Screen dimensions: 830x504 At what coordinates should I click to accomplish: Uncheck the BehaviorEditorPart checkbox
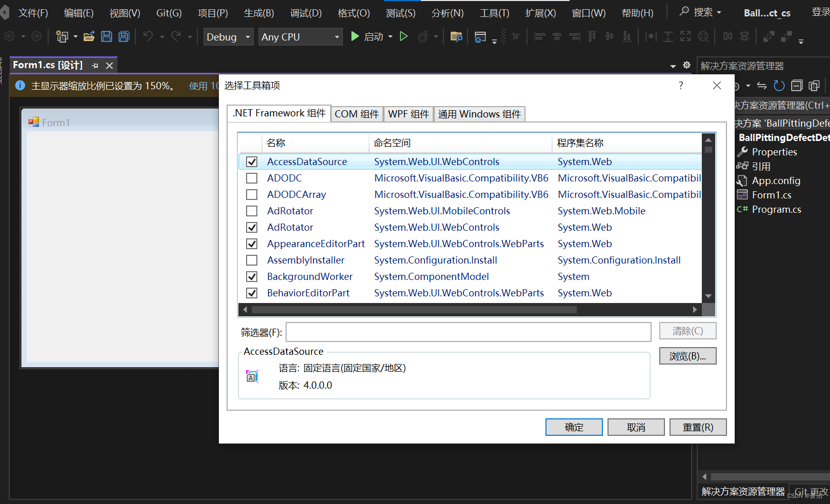pos(252,293)
